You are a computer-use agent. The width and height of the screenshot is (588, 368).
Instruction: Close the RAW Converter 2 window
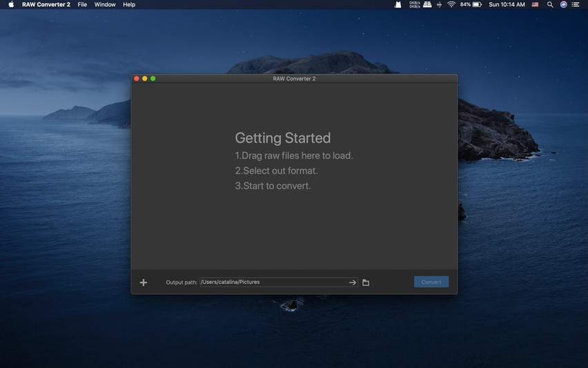point(137,79)
